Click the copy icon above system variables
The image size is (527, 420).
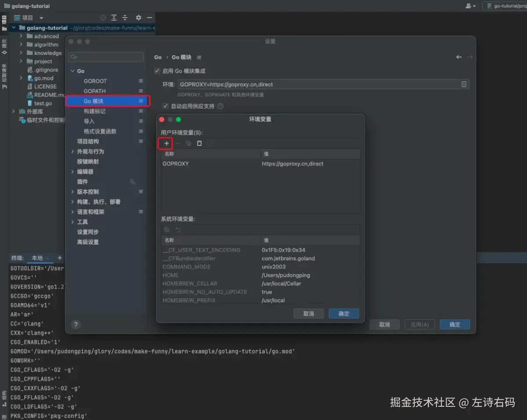tap(167, 229)
